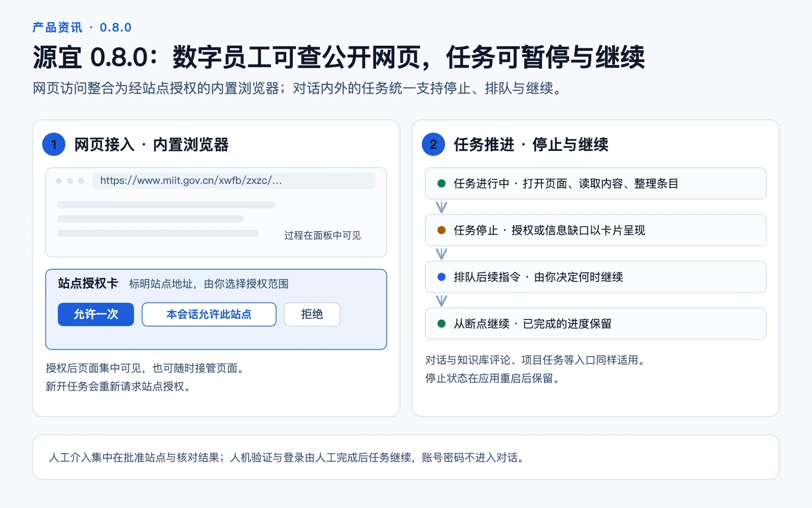Click the arrow below 任务进行中 step
Image resolution: width=812 pixels, height=508 pixels.
pyautogui.click(x=442, y=207)
